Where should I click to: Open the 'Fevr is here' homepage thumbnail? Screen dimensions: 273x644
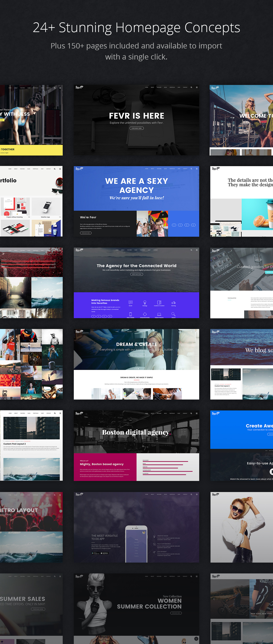pos(136,120)
